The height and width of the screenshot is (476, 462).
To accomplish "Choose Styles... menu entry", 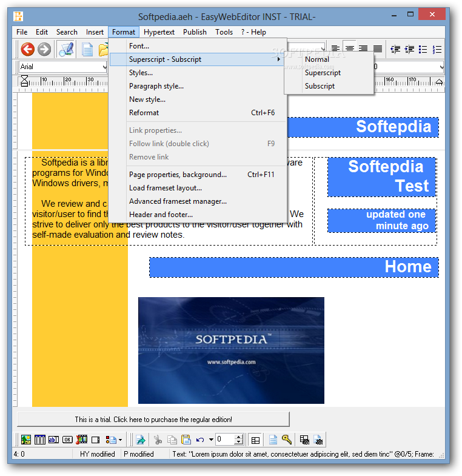I will pos(198,73).
